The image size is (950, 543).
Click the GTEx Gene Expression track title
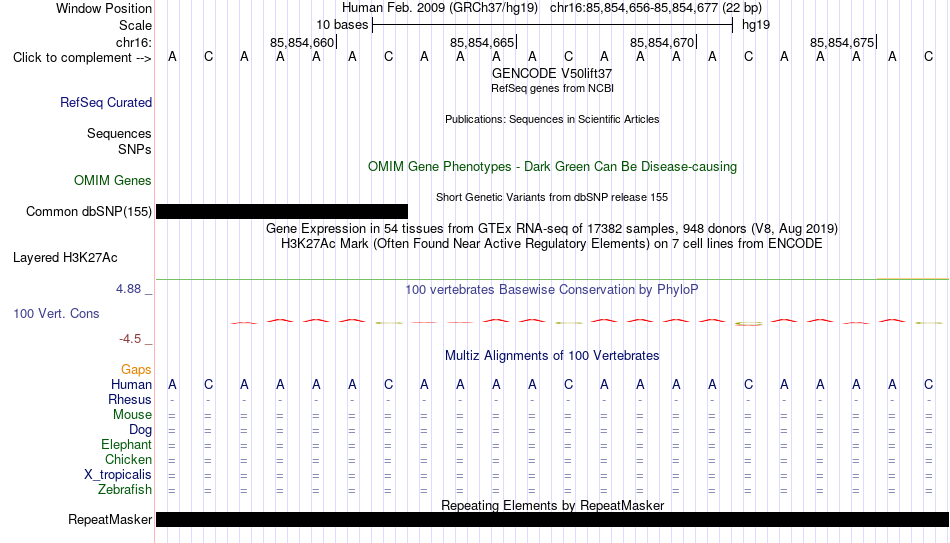tap(552, 228)
